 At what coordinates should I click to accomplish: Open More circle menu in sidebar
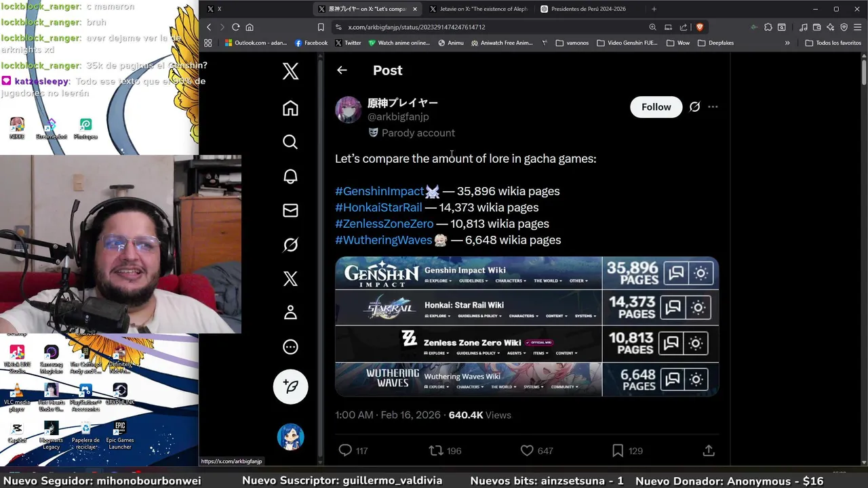[290, 347]
